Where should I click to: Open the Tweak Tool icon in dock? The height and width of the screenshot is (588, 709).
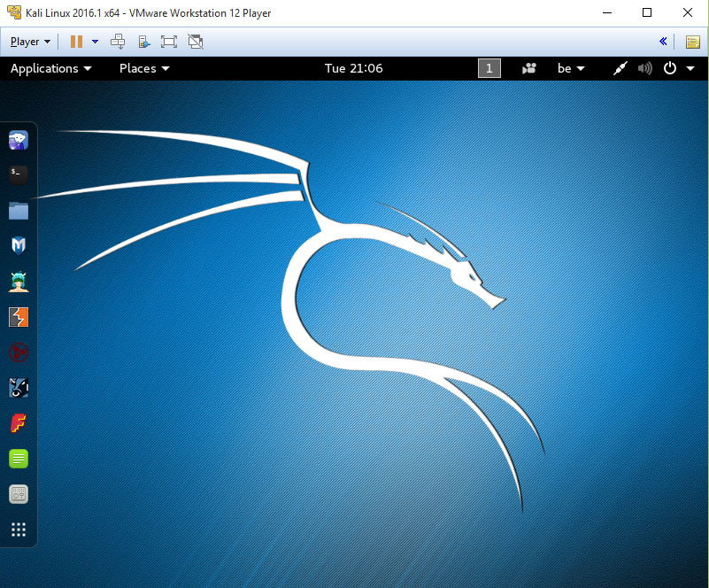coord(19,494)
